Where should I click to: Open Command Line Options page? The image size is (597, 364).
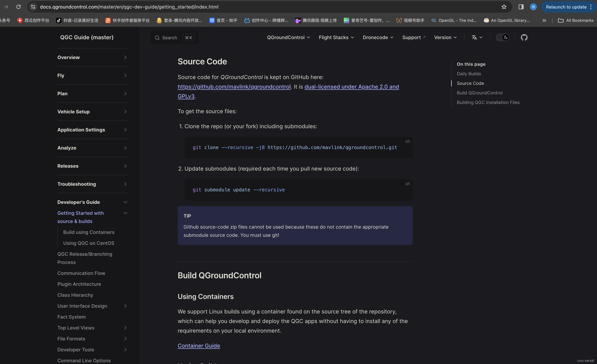84,360
